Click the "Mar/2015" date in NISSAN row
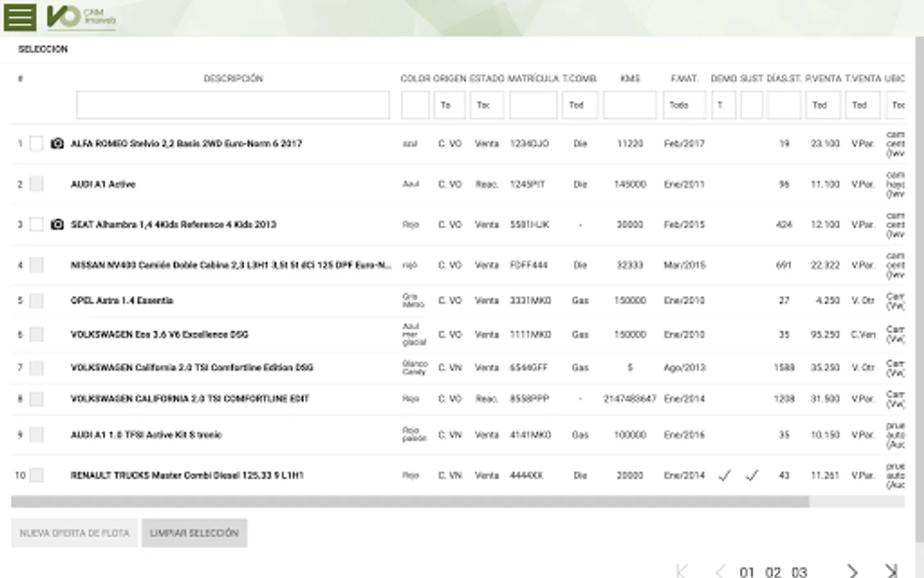The height and width of the screenshot is (578, 924). (684, 265)
